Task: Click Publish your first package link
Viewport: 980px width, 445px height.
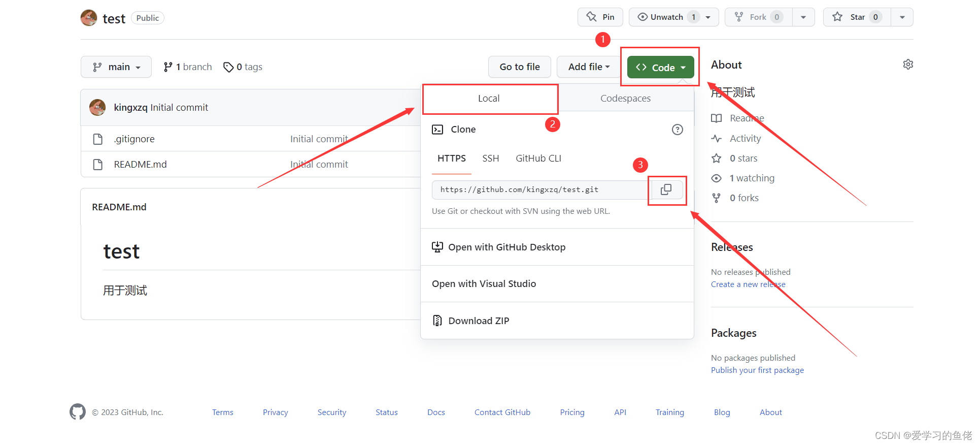Action: [x=757, y=370]
